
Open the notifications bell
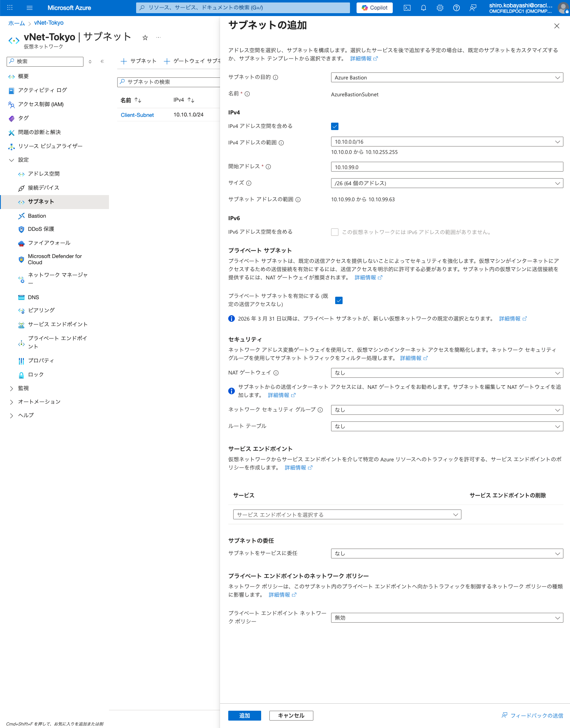point(424,8)
